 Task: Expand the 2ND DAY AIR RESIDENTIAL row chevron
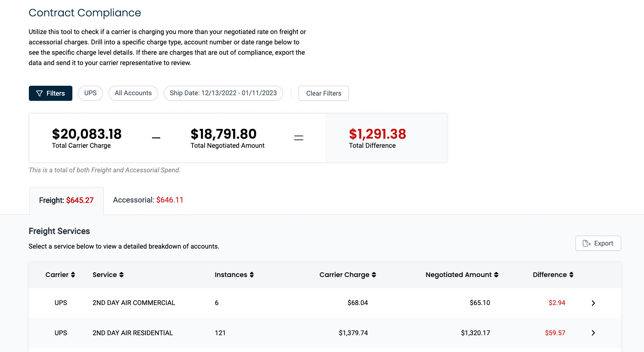(593, 333)
